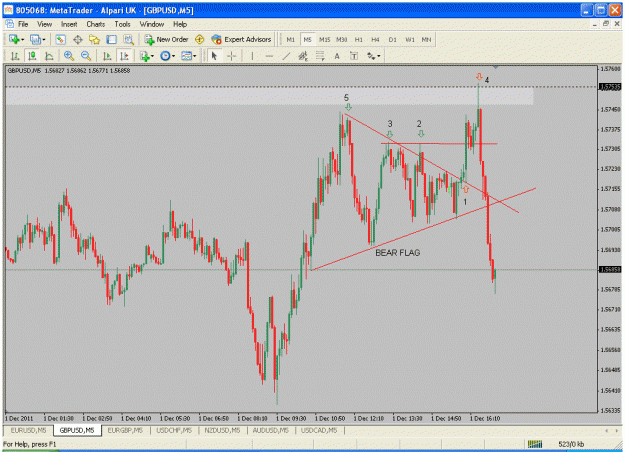Open the Arrows objects dropdown
Image resolution: width=625 pixels, height=452 pixels.
[x=373, y=56]
